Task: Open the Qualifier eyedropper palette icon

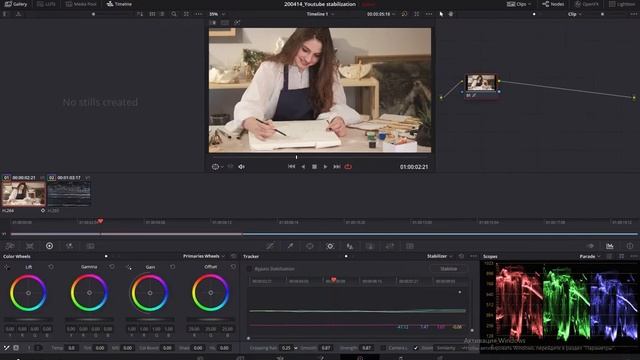Action: [x=290, y=246]
